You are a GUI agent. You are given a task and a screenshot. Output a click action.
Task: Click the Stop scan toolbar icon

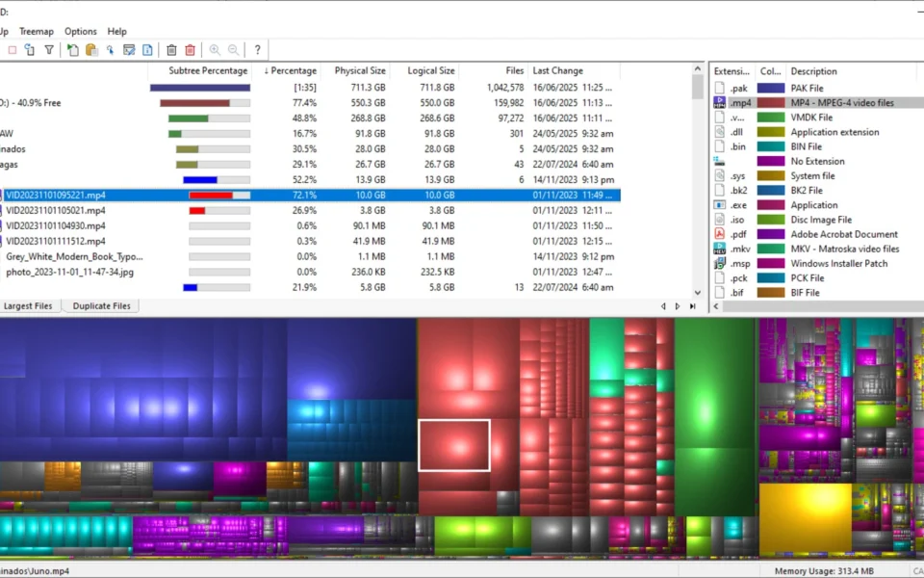(x=12, y=50)
